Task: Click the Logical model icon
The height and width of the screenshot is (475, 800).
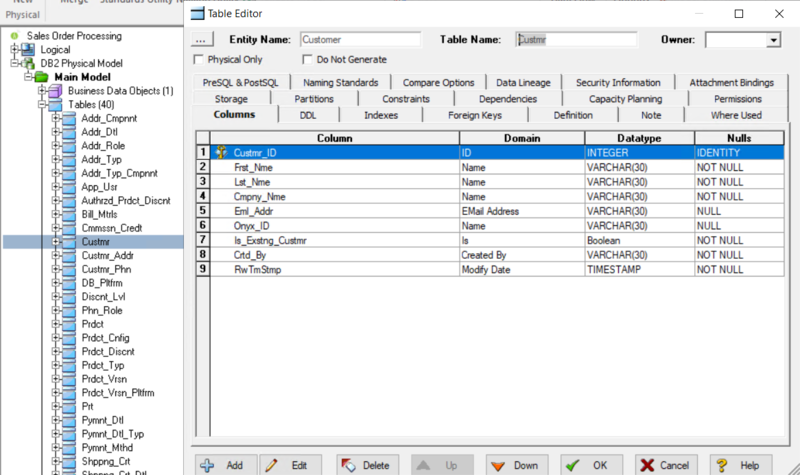Action: coord(28,49)
